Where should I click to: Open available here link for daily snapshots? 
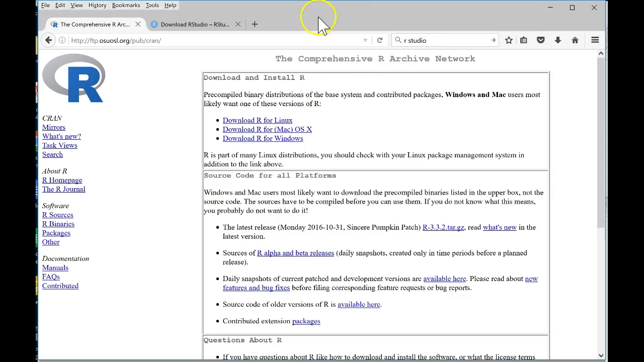coord(445,279)
